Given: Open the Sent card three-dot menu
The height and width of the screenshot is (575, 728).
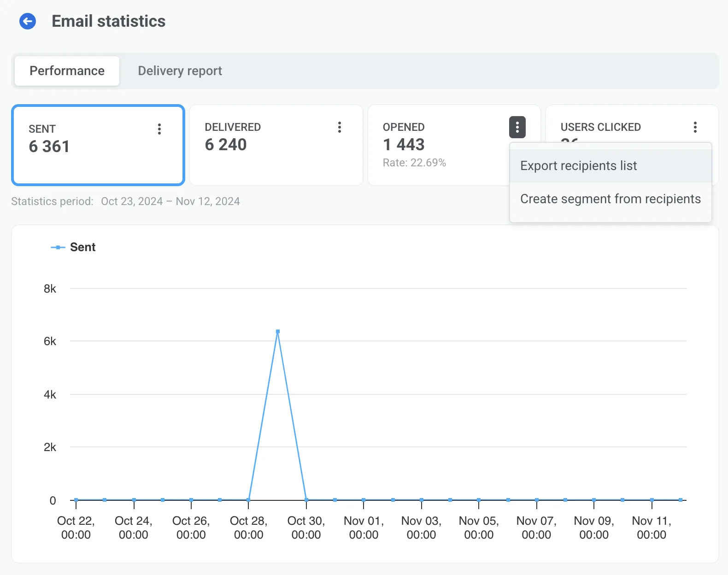Looking at the screenshot, I should 159,129.
